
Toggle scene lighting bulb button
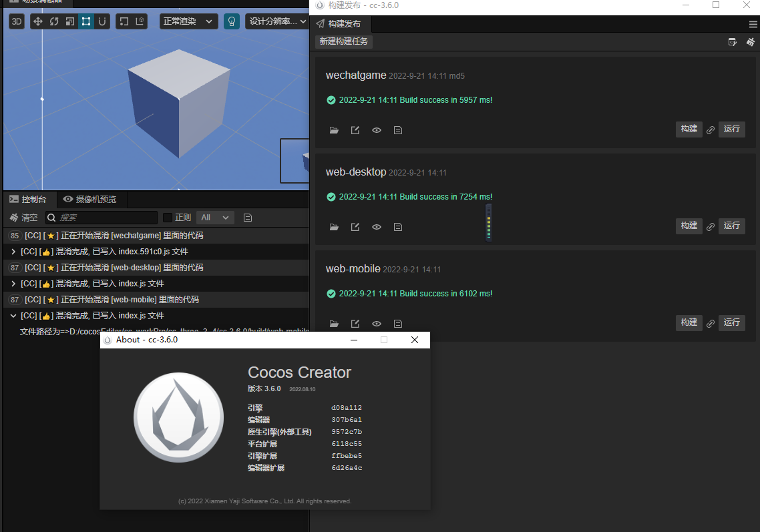point(231,21)
